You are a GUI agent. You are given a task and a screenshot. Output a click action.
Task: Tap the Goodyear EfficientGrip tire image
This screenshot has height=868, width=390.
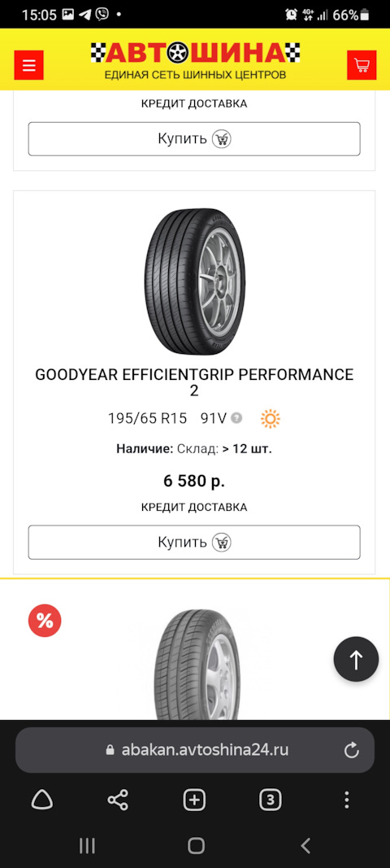(x=194, y=282)
